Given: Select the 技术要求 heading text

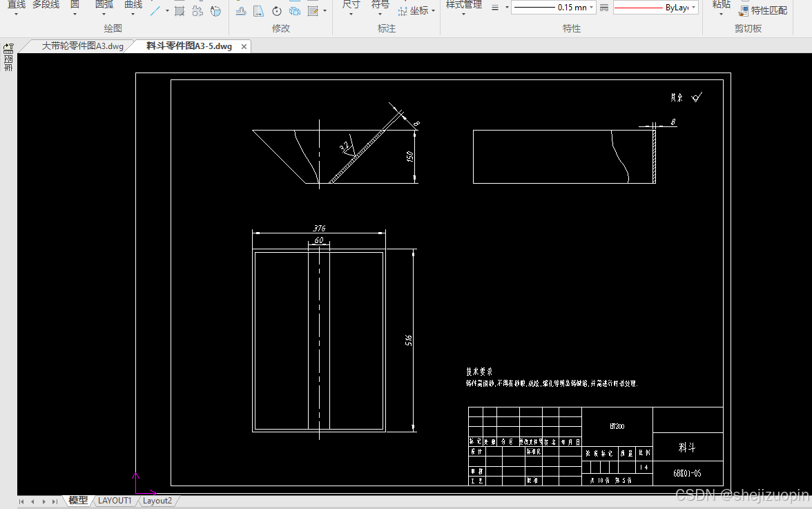Looking at the screenshot, I should (479, 372).
